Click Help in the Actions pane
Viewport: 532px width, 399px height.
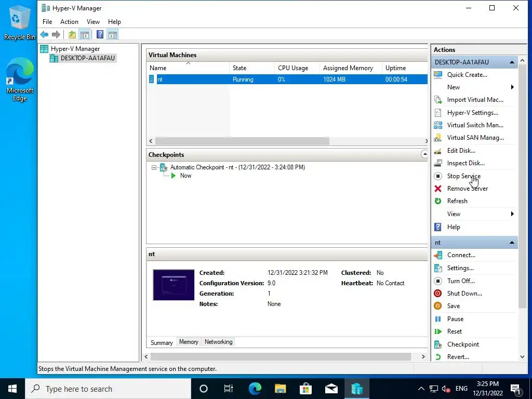pyautogui.click(x=453, y=227)
